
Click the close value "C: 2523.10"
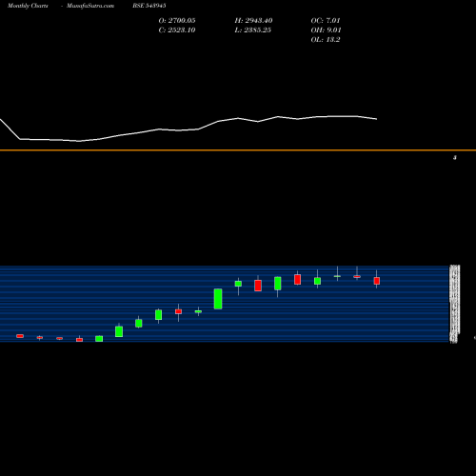tap(177, 30)
